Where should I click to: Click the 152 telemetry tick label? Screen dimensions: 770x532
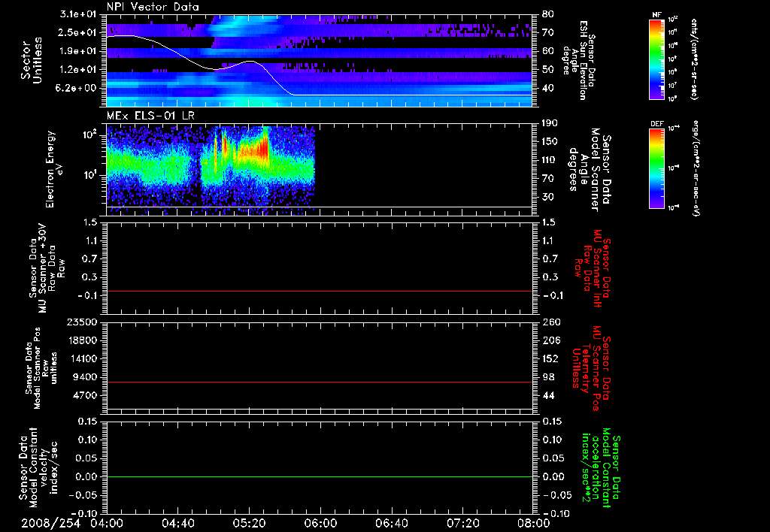click(x=550, y=358)
